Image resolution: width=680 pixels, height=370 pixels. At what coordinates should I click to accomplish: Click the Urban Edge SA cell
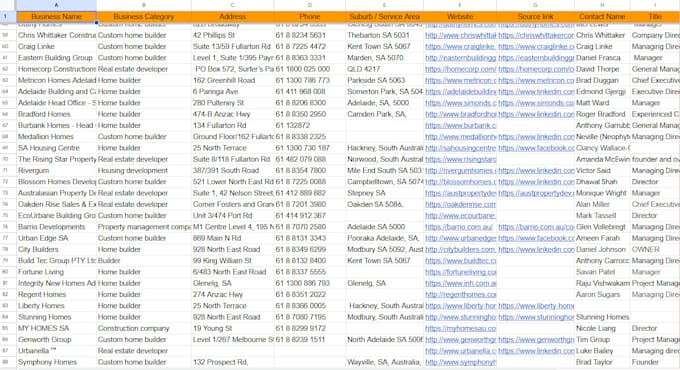tap(56, 238)
